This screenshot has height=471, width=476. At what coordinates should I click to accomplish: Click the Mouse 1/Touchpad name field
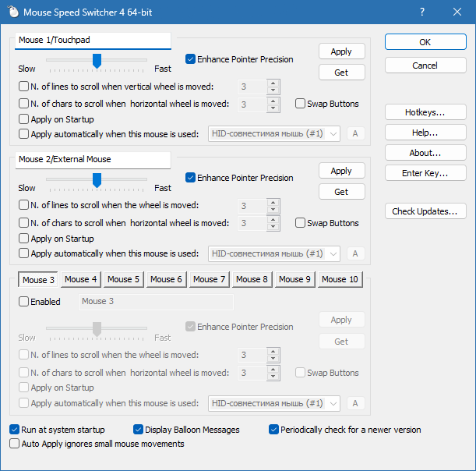click(93, 41)
